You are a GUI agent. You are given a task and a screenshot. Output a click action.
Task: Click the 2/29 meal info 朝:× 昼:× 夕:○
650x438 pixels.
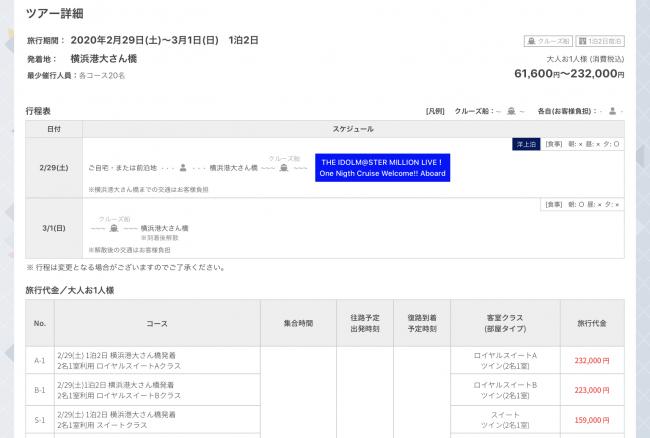click(582, 144)
